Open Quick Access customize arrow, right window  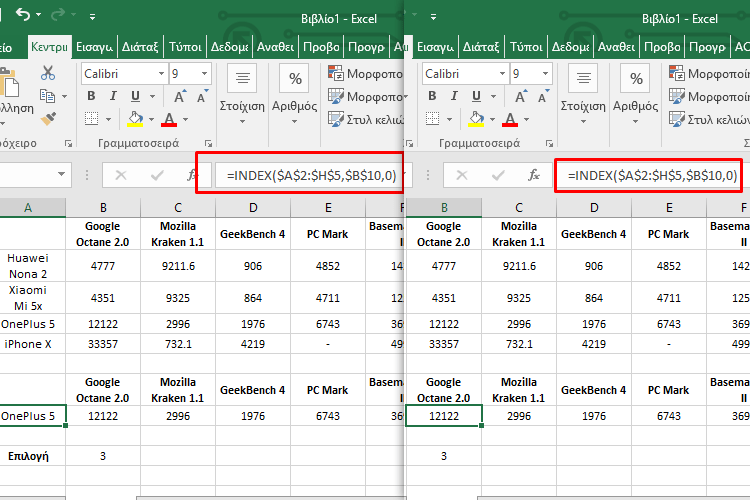(433, 17)
